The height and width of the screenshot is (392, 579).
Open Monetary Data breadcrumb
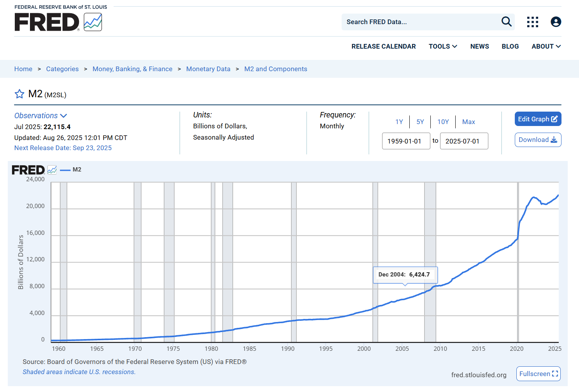208,69
